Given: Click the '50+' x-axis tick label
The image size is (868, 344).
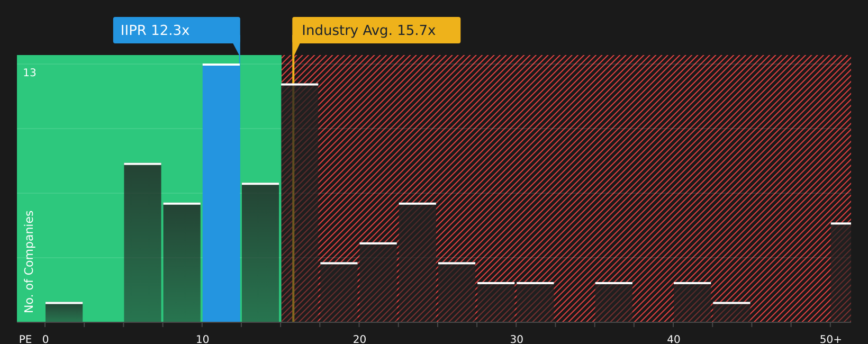Looking at the screenshot, I should tap(831, 339).
